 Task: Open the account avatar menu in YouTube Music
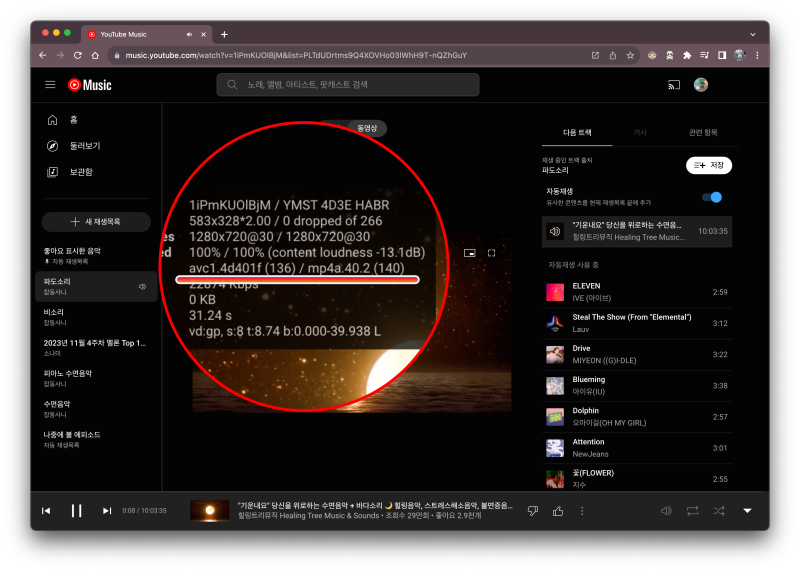tap(701, 85)
